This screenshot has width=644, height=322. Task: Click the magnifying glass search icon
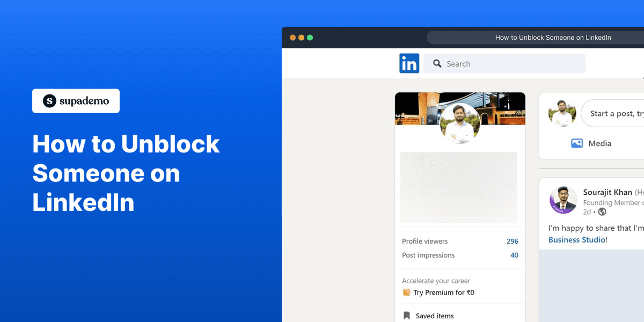tap(437, 63)
